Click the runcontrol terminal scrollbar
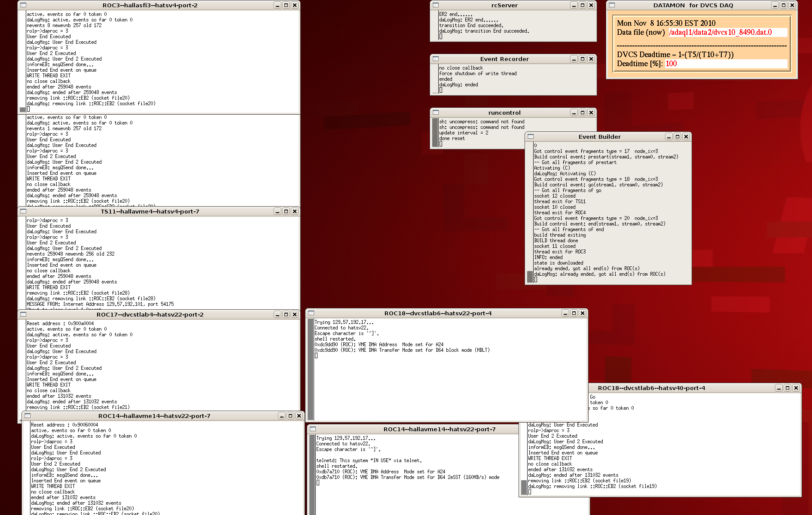This screenshot has height=515, width=812. (435, 133)
